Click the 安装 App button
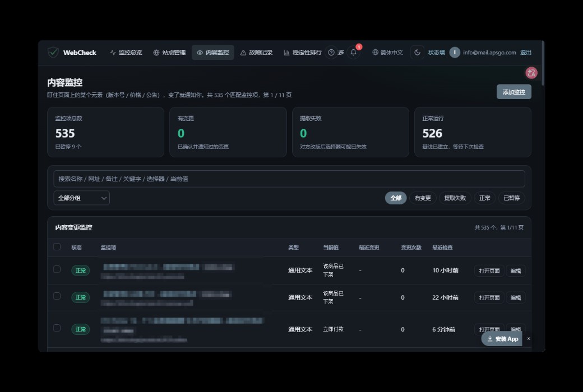 click(502, 339)
